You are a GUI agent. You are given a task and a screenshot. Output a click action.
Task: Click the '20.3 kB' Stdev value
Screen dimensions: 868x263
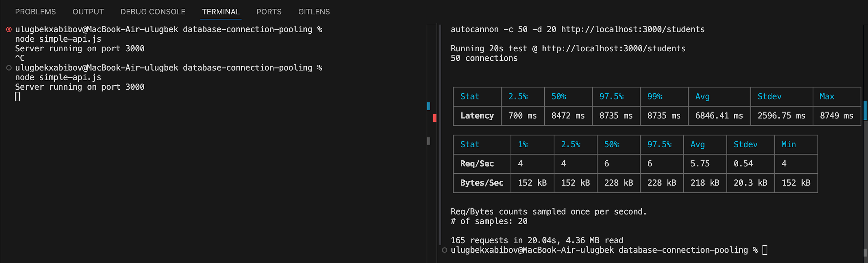[750, 183]
